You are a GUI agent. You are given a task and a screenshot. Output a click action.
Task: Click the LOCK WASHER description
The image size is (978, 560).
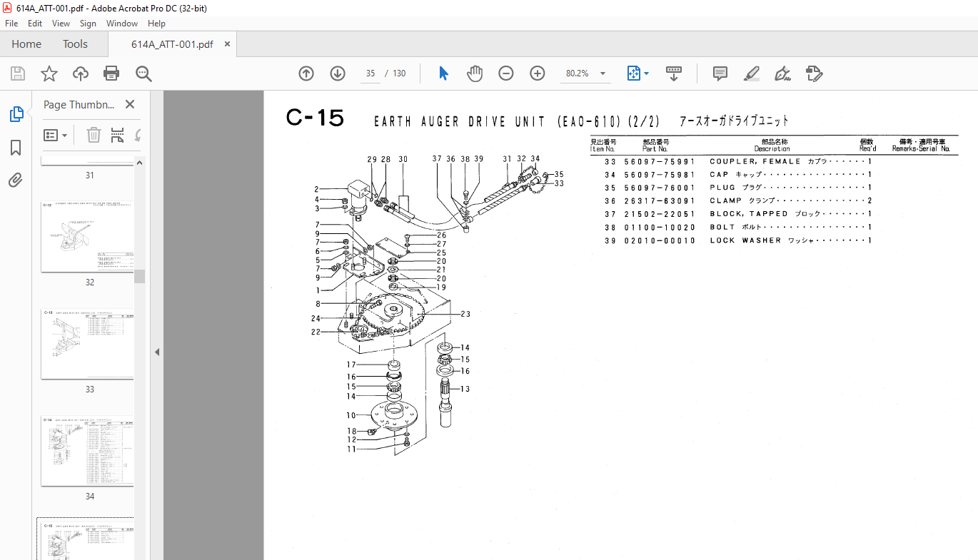tap(745, 241)
